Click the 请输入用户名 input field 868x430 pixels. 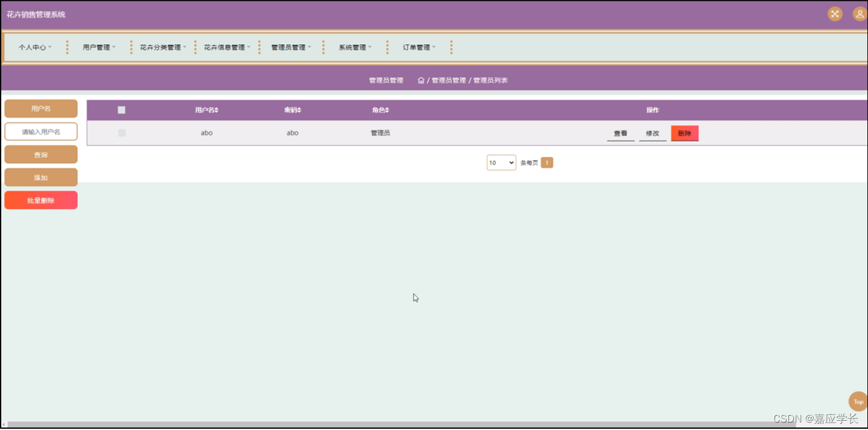(x=41, y=132)
